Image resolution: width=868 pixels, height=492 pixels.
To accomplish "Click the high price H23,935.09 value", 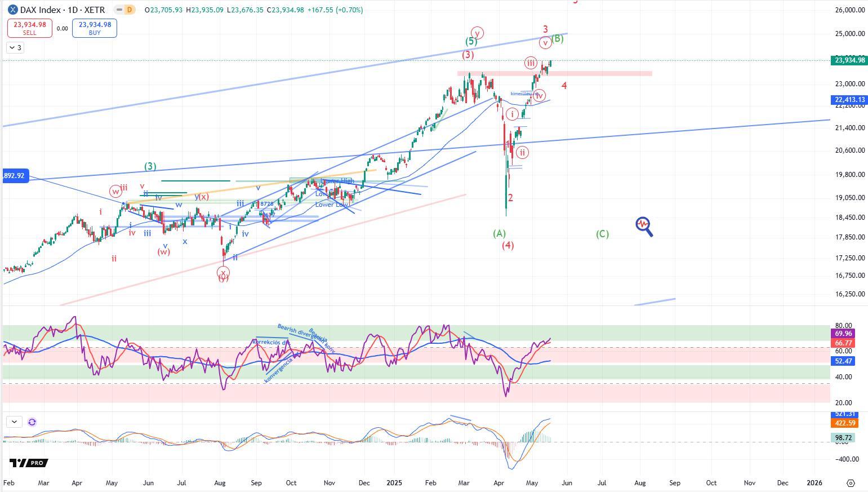I will pos(204,10).
